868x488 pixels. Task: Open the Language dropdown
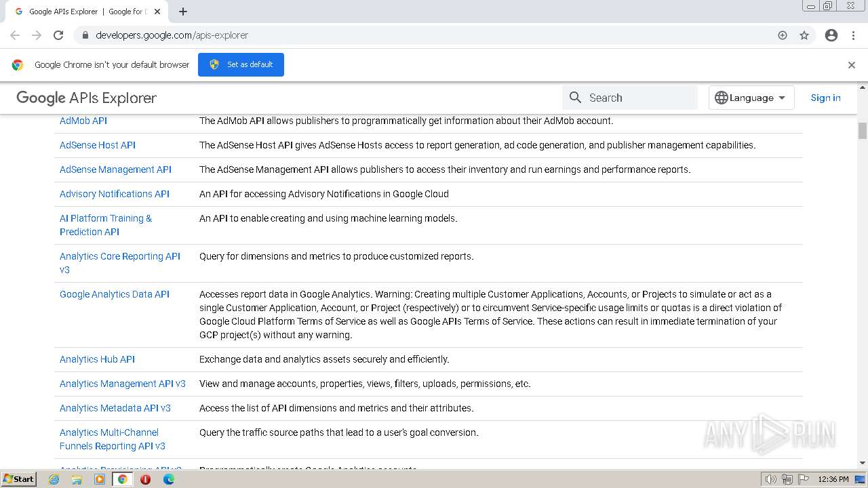click(751, 98)
